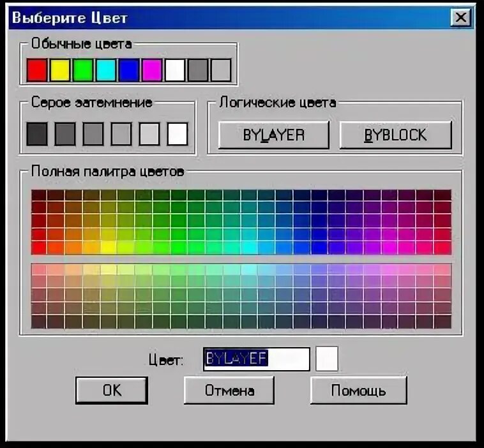Image resolution: width=484 pixels, height=448 pixels.
Task: Pick the light gray last standard swatch
Action: [x=221, y=70]
